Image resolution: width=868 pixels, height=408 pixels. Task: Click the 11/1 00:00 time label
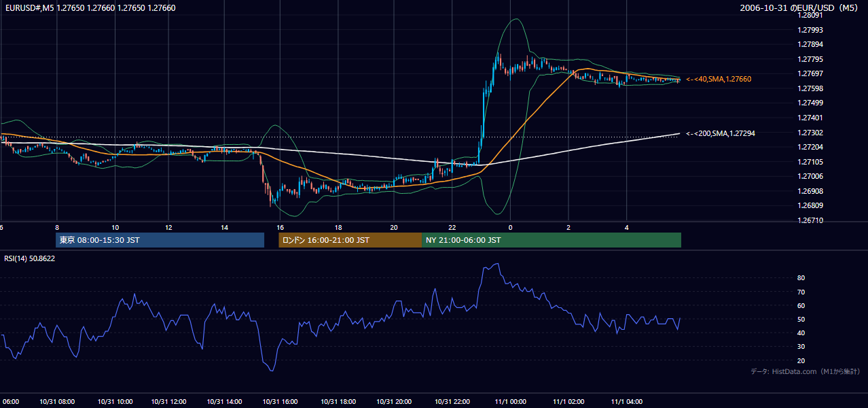pyautogui.click(x=511, y=401)
